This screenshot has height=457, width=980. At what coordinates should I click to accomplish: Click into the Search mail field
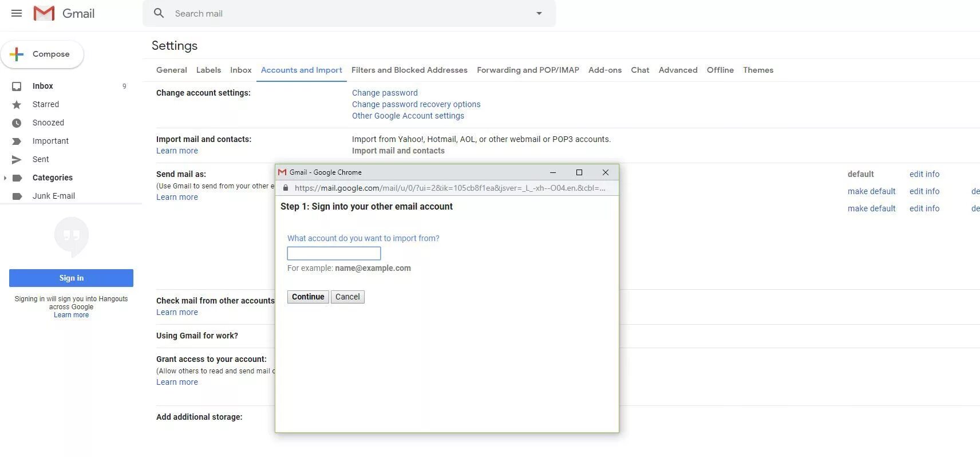pyautogui.click(x=349, y=13)
